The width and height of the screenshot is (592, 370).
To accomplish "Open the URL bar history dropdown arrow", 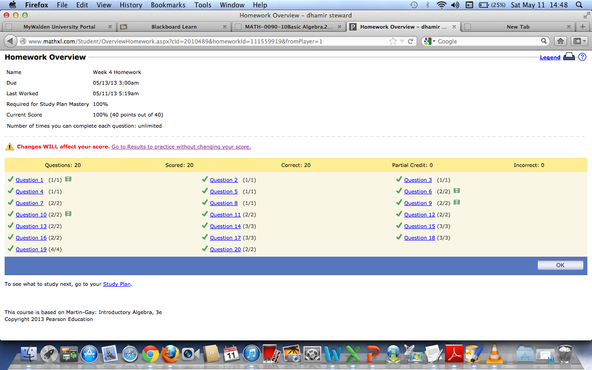I will (x=402, y=41).
